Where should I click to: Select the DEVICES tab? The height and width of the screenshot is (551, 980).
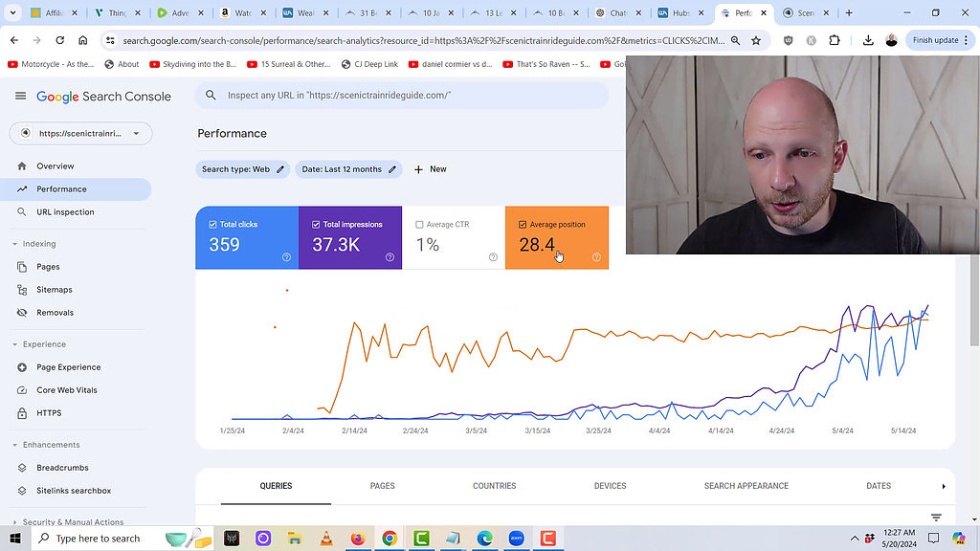click(x=610, y=486)
